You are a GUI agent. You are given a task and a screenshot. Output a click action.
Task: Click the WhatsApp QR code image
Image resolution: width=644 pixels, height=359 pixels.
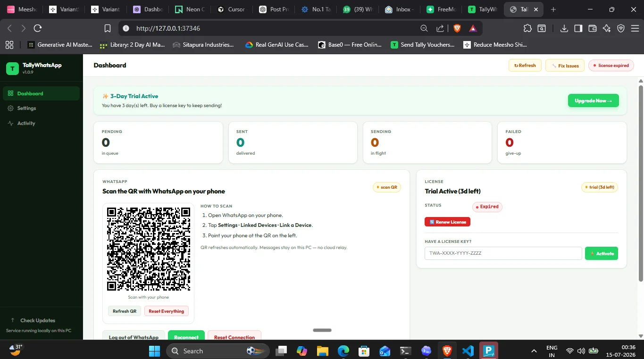[149, 249]
